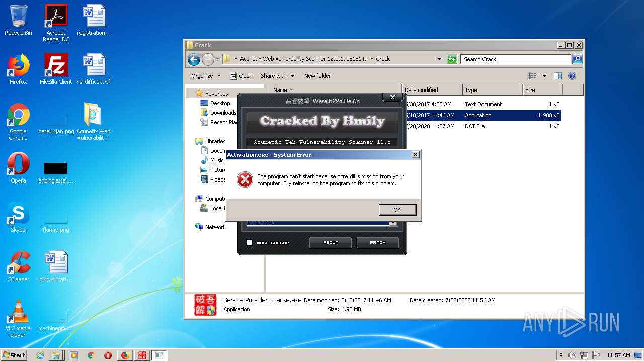The height and width of the screenshot is (362, 644).
Task: Click the Chrome taskbar icon
Action: (x=91, y=355)
